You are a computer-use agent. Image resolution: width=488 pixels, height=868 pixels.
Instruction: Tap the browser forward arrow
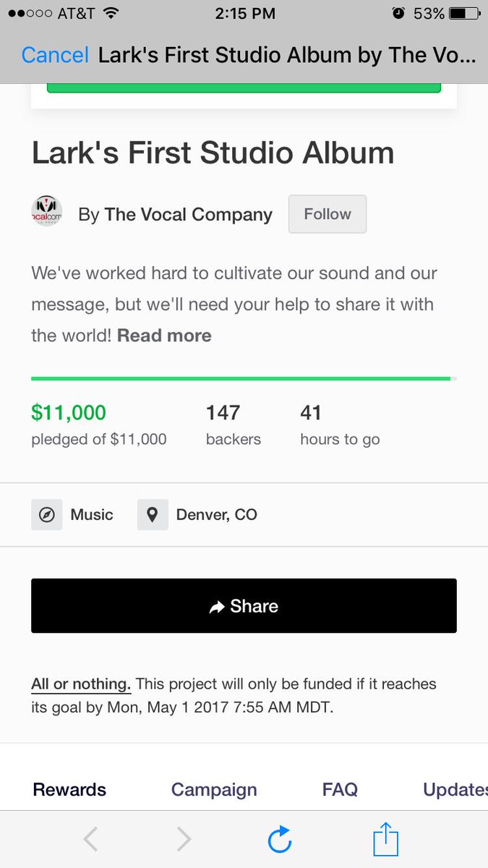point(184,839)
